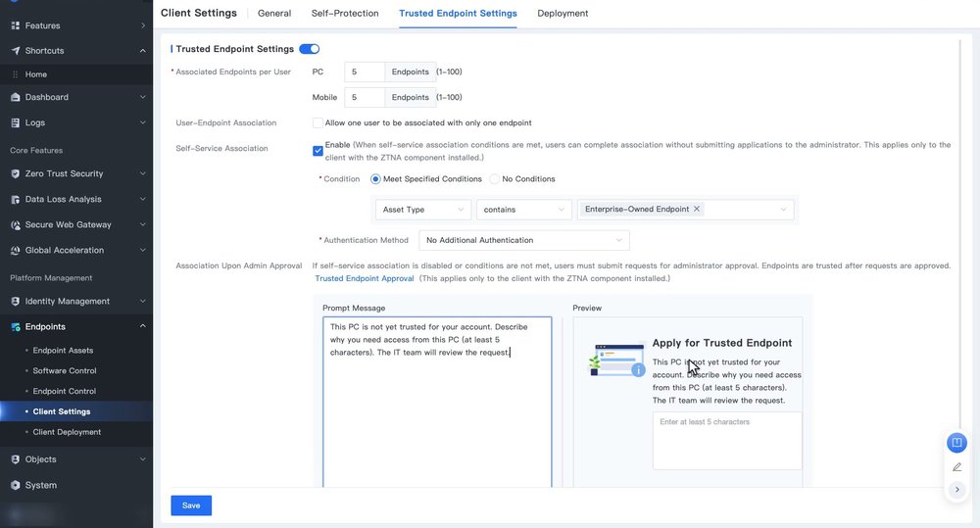Screen dimensions: 980x528
Task: Open Client Settings in sidebar
Action: [62, 411]
